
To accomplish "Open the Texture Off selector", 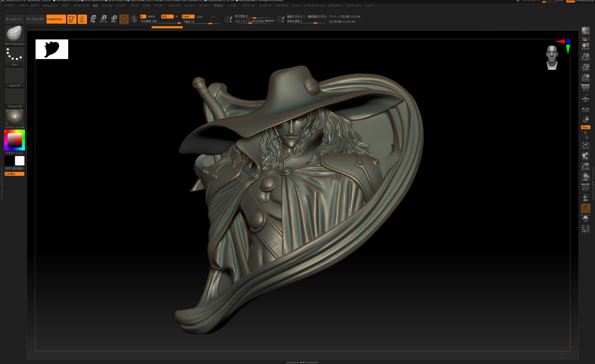I will click(x=14, y=98).
